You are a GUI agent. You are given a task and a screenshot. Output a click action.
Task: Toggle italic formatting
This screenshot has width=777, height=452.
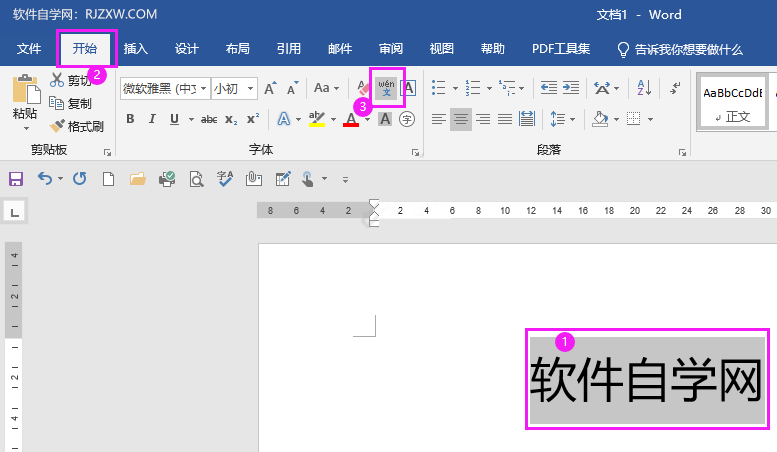(152, 119)
